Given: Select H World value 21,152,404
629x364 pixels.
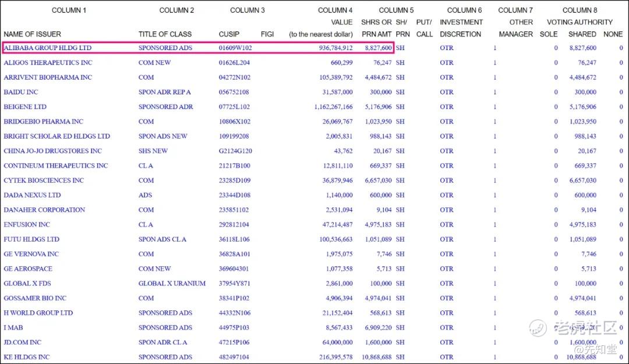Looking at the screenshot, I should pos(337,313).
